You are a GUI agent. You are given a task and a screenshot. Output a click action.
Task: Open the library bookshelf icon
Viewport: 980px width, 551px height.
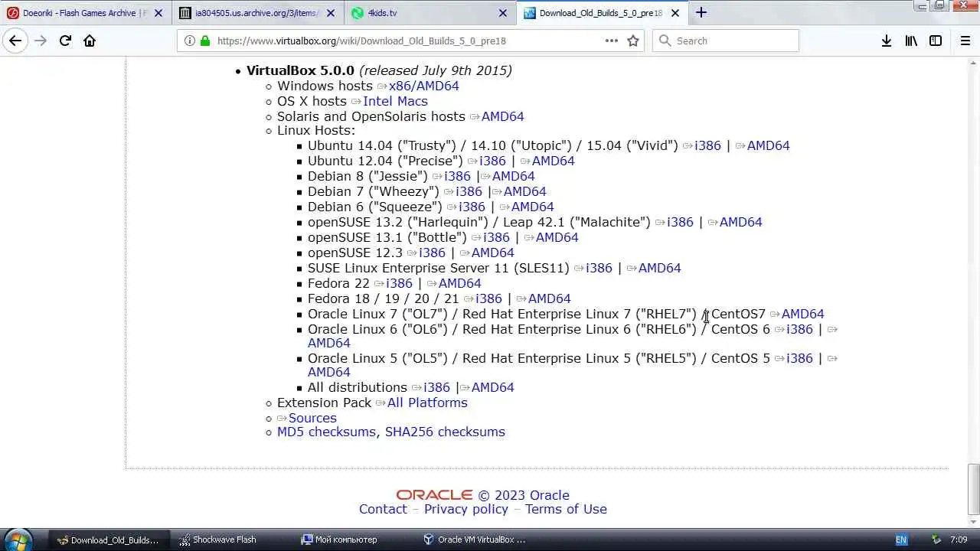click(x=911, y=41)
